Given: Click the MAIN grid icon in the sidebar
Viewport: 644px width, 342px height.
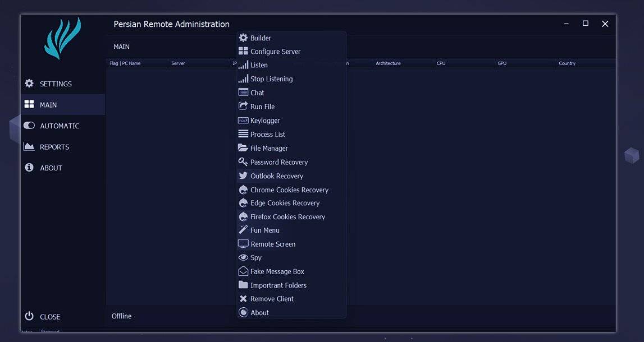Looking at the screenshot, I should (x=29, y=104).
